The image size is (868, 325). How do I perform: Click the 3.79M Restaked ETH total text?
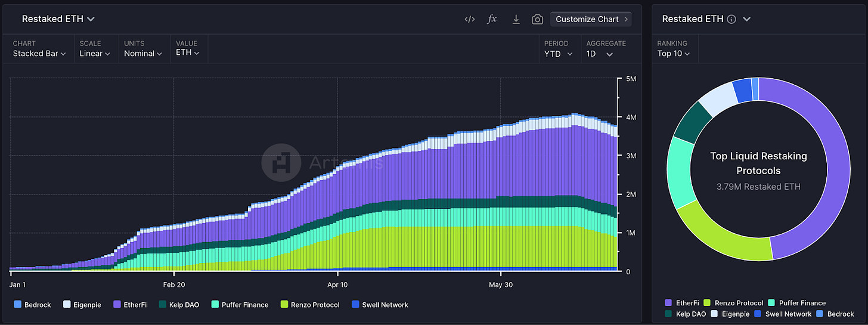[758, 187]
